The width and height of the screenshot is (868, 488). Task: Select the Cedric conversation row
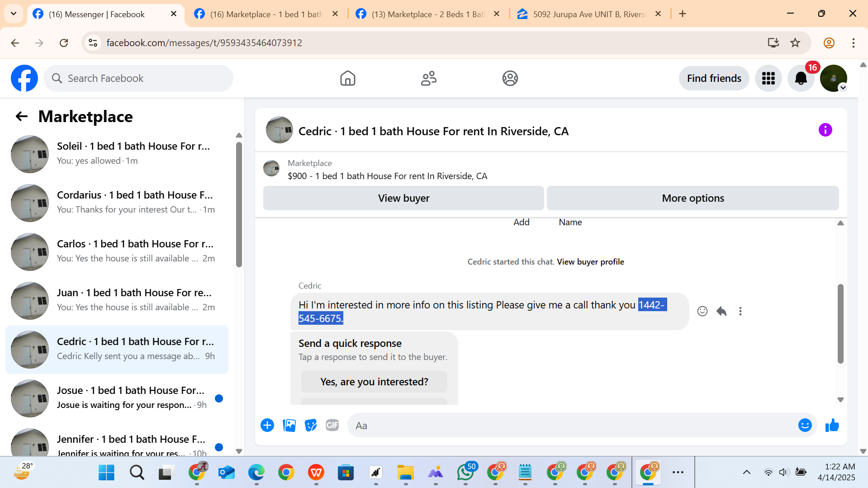[117, 349]
